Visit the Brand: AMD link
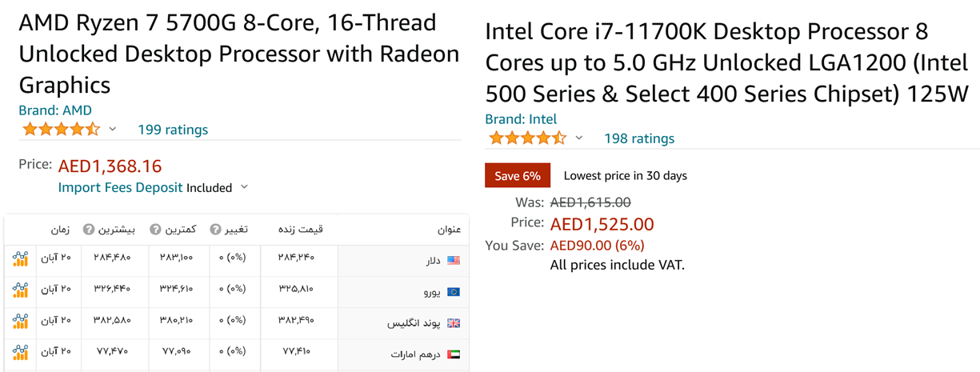This screenshot has width=980, height=372. click(55, 110)
